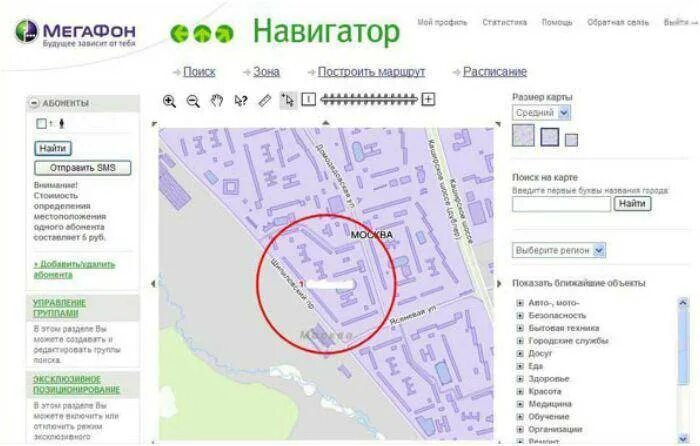The image size is (700, 446).
Task: Click the Найти button under subscribers
Action: 53,148
